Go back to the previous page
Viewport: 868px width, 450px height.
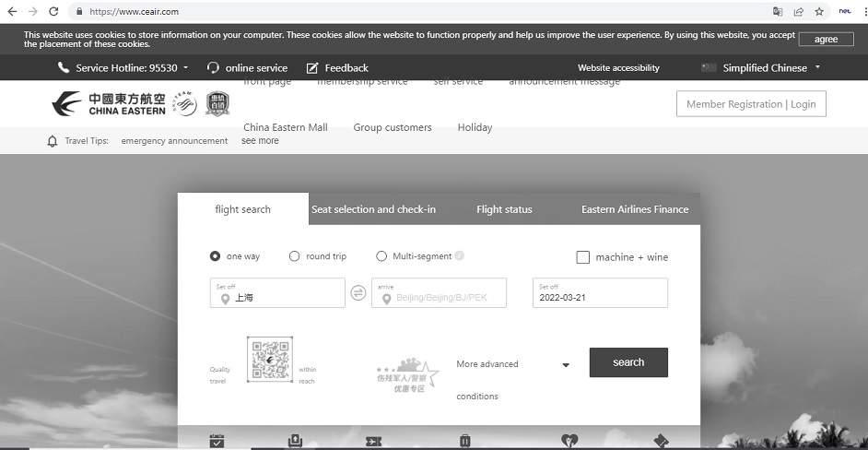click(x=12, y=12)
